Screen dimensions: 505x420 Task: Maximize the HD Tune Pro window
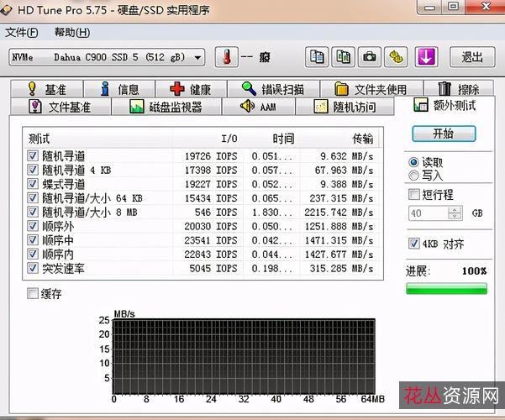(x=454, y=7)
